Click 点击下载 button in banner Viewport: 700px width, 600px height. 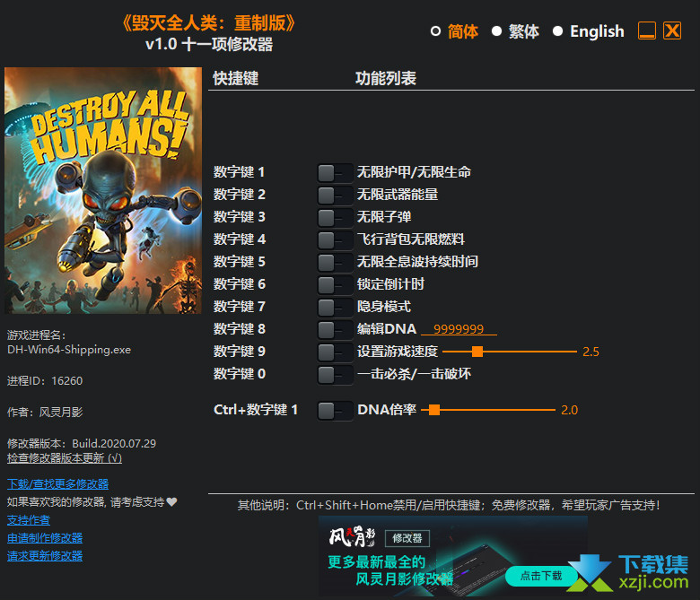coord(541,576)
